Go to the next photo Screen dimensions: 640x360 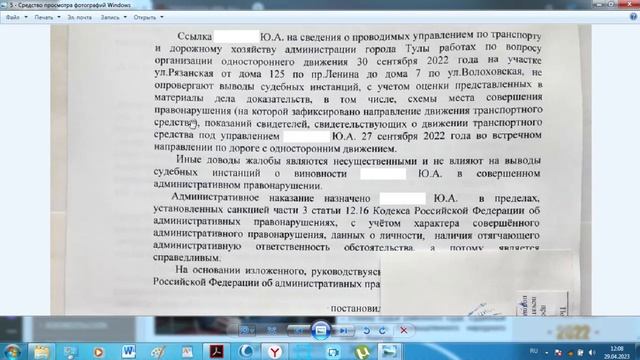(x=343, y=331)
